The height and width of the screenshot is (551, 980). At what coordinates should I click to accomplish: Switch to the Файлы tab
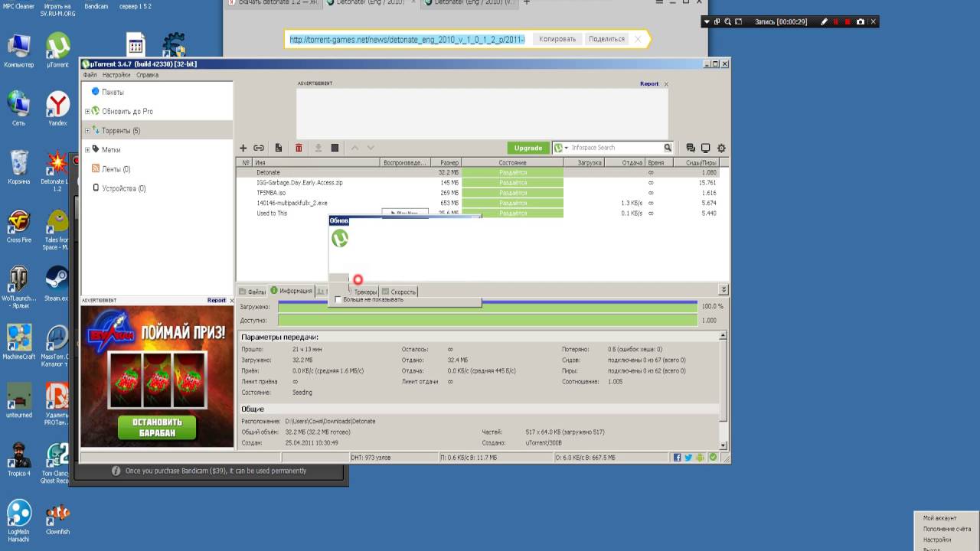(252, 292)
